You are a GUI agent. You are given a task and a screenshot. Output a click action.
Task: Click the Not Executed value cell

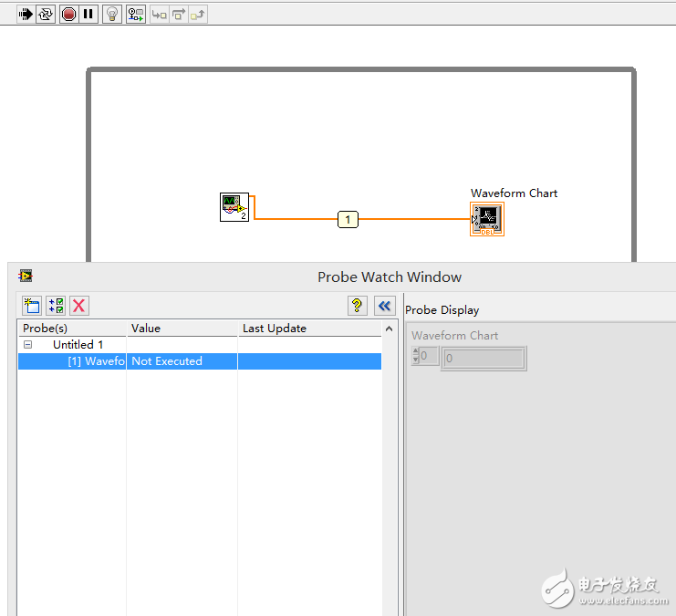(x=182, y=361)
